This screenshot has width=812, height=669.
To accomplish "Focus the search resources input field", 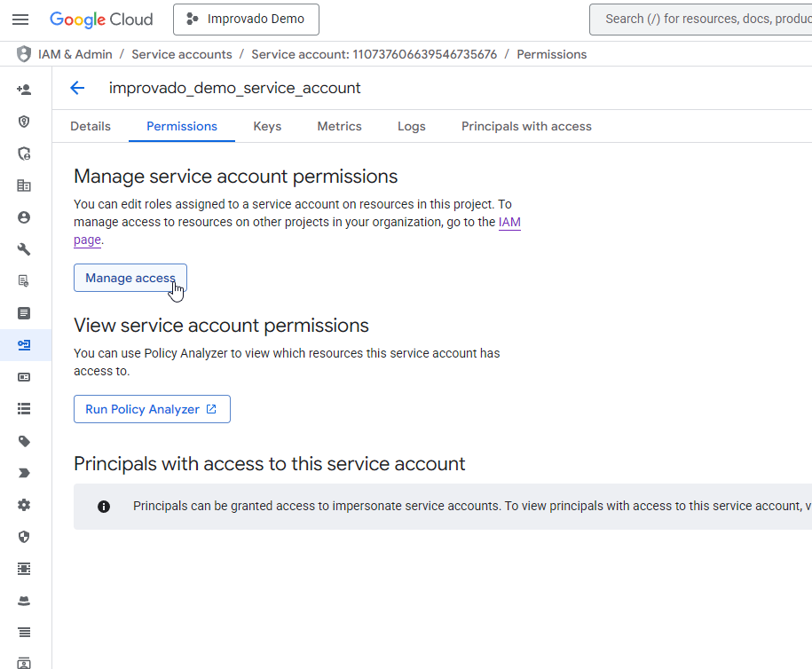I will [x=701, y=20].
